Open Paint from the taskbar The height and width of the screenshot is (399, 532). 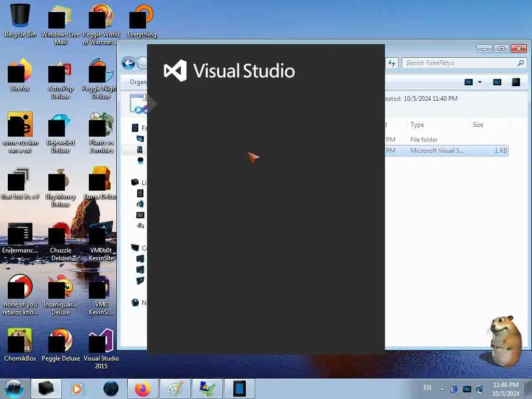(175, 389)
